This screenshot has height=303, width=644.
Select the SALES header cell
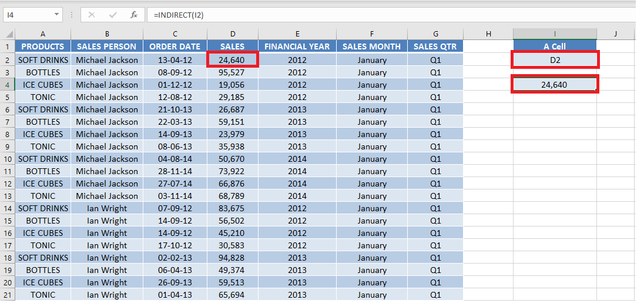click(233, 46)
